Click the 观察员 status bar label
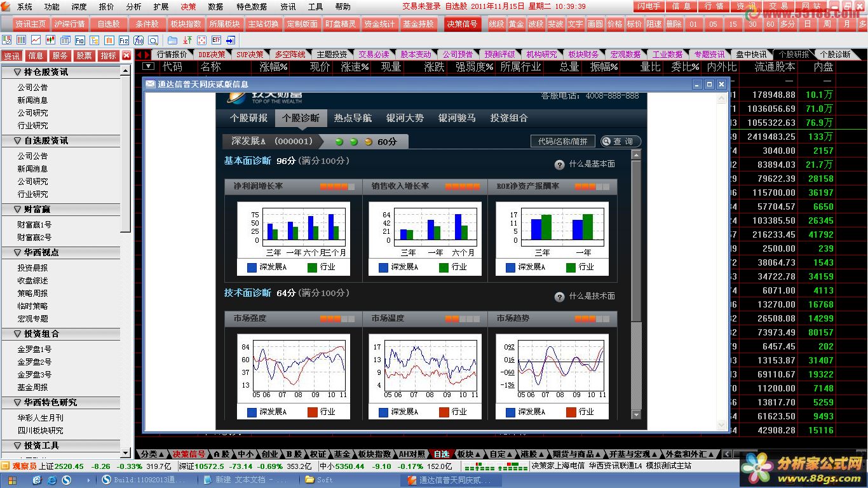The height and width of the screenshot is (488, 868). coord(24,466)
